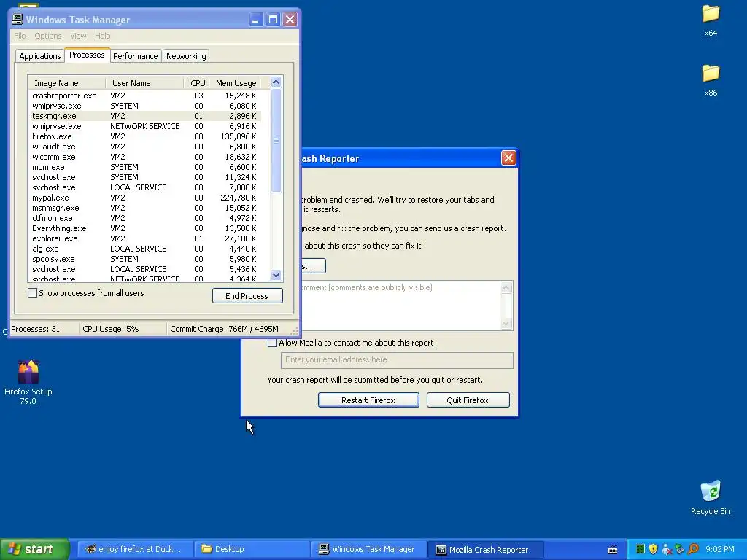
Task: Click the Messenger tray icon with red X
Action: pyautogui.click(x=667, y=549)
